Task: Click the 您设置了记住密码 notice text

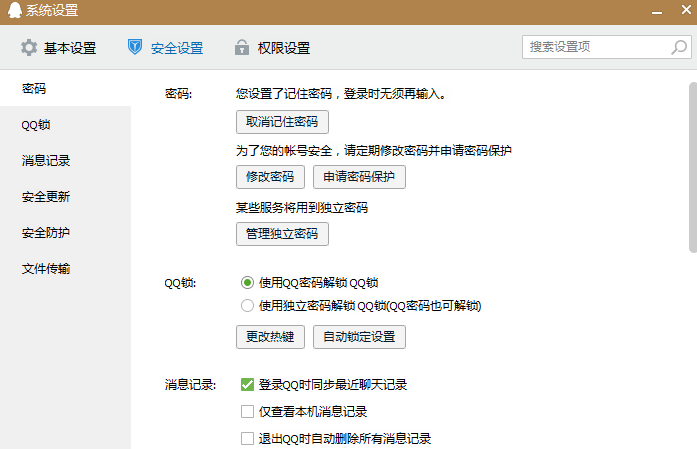Action: point(341,94)
